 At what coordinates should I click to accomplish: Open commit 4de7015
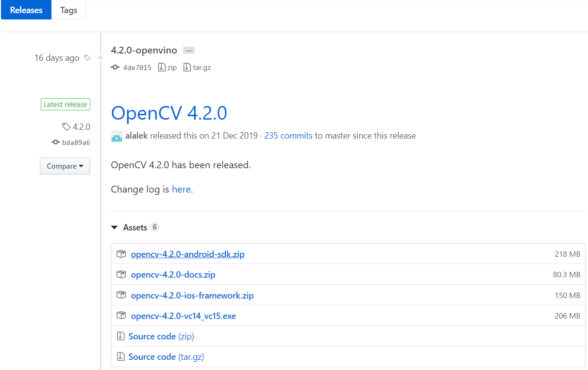pyautogui.click(x=137, y=68)
